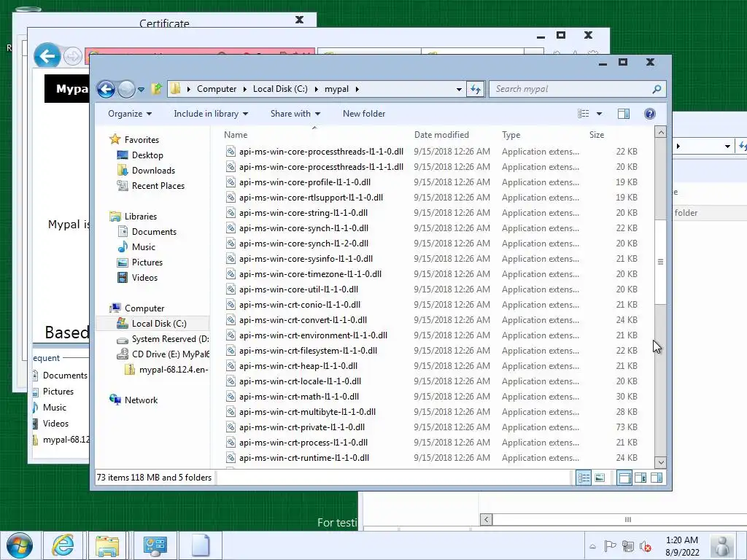Viewport: 747px width, 560px height.
Task: Click icon of api-ms-win-crt-heap-l1-1-0.dll
Action: [231, 366]
